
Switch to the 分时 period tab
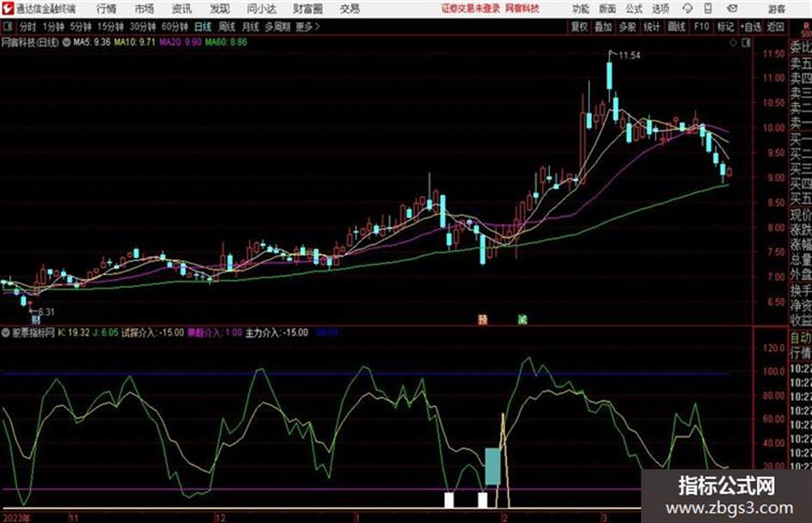tap(27, 27)
